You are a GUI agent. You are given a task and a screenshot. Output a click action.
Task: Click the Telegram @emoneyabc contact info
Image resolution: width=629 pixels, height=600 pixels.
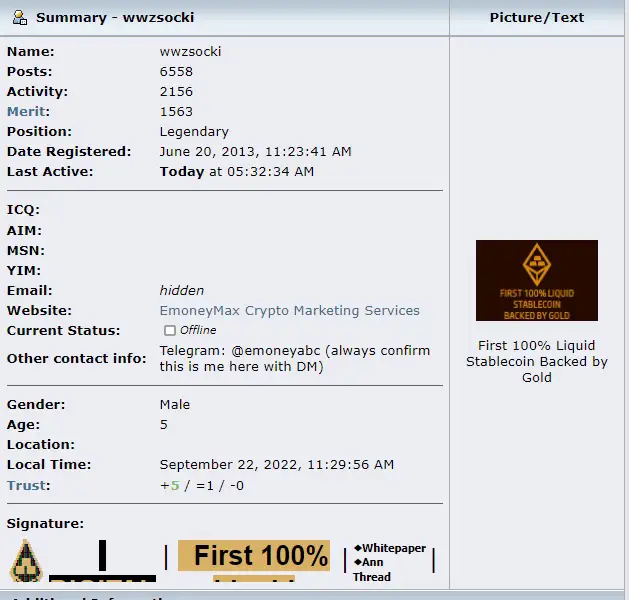295,359
